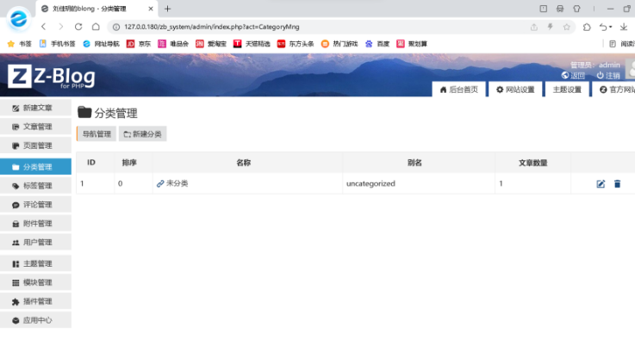Click the 文章数量 column header
The image size is (635, 364).
click(533, 163)
